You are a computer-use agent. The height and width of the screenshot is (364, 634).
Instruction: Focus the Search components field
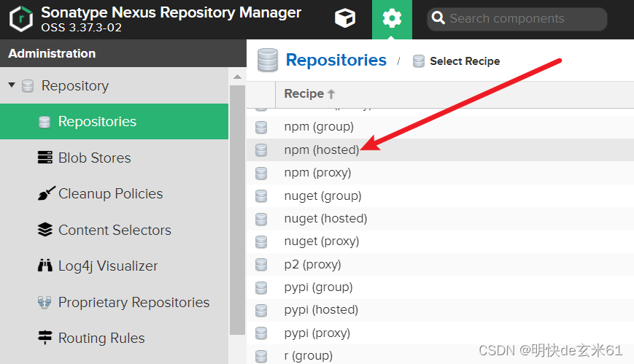[517, 19]
